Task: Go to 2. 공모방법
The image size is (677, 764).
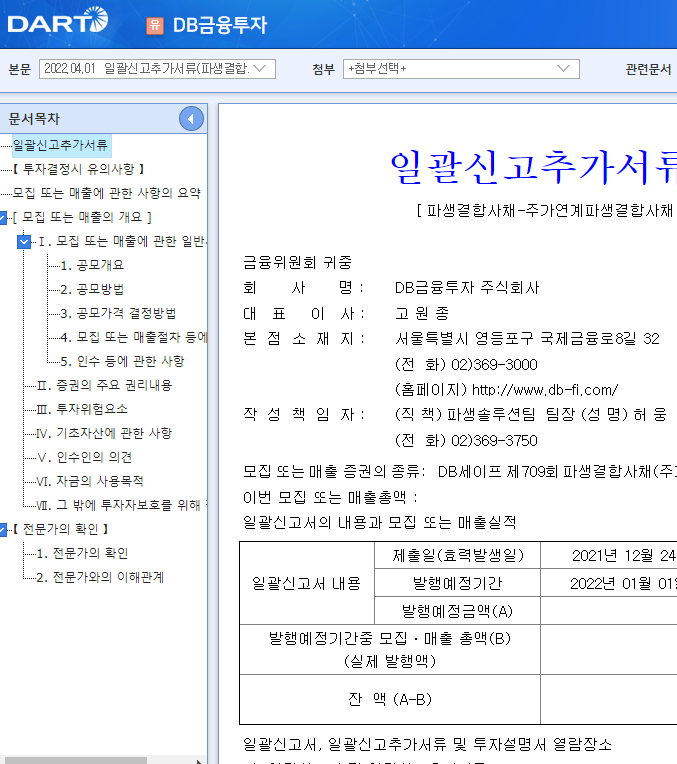Action: point(92,289)
